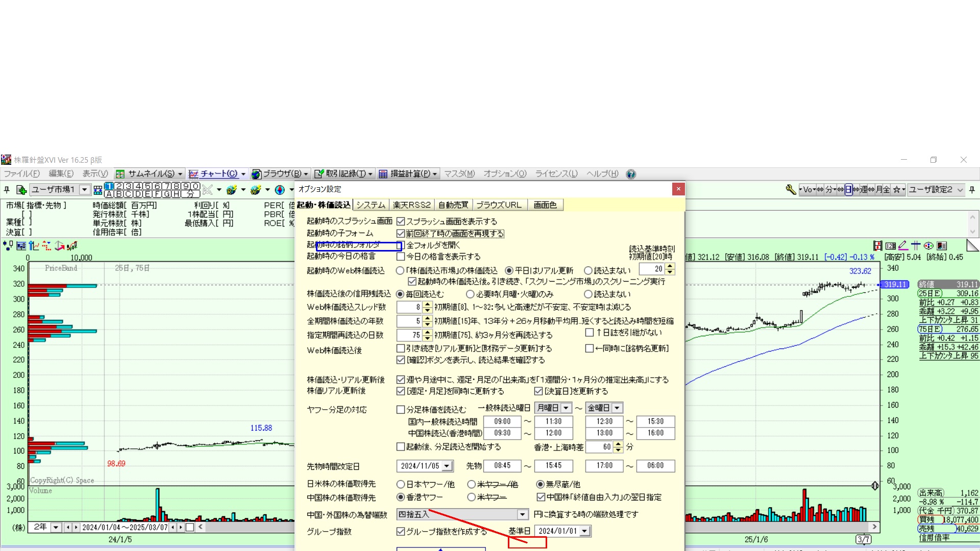Click the wrench settings icon in chart toolbar
980x551 pixels.
[x=791, y=190]
